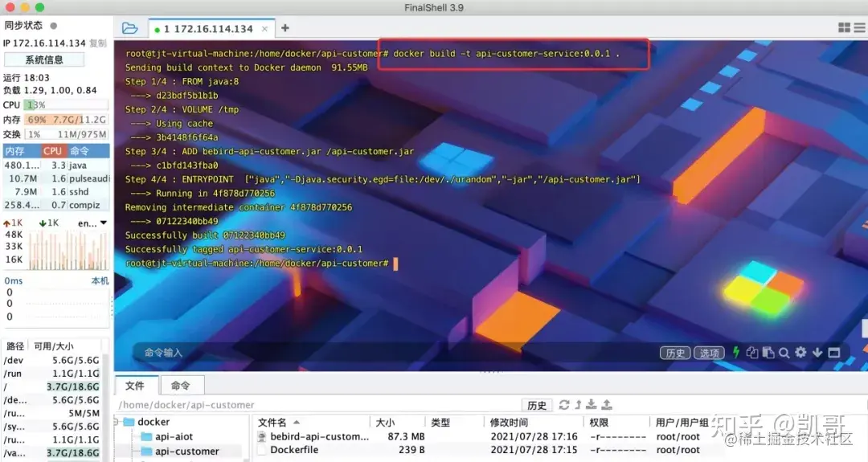Select the Dockerfile file row
868x462 pixels.
click(294, 450)
